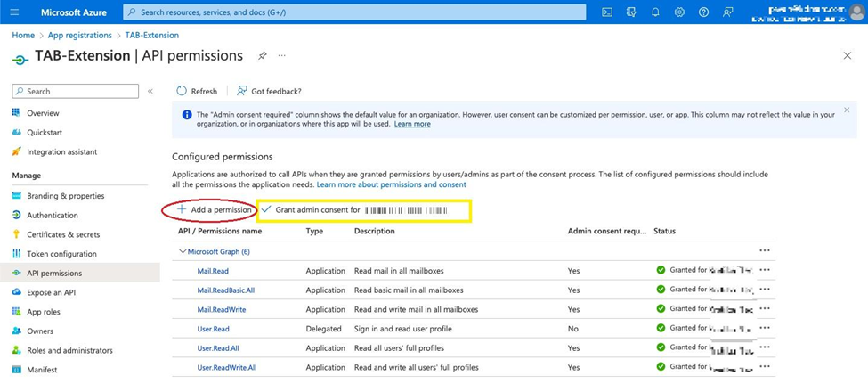The image size is (868, 384).
Task: Open Roles and administrators
Action: pyautogui.click(x=69, y=350)
